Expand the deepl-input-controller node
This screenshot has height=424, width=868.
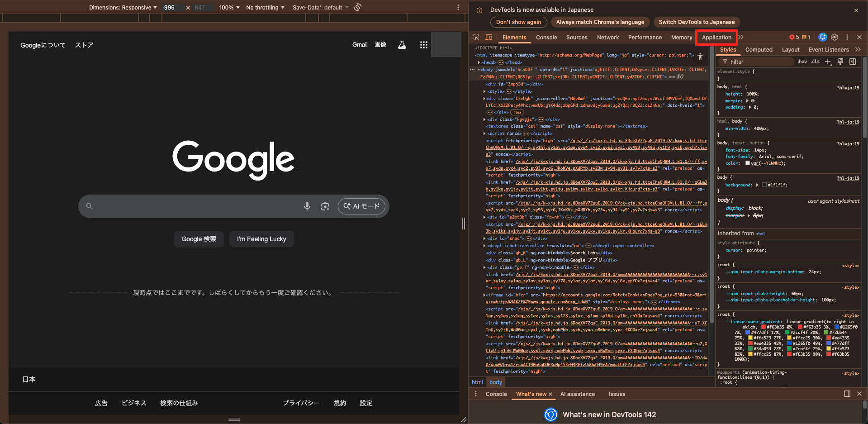(484, 246)
